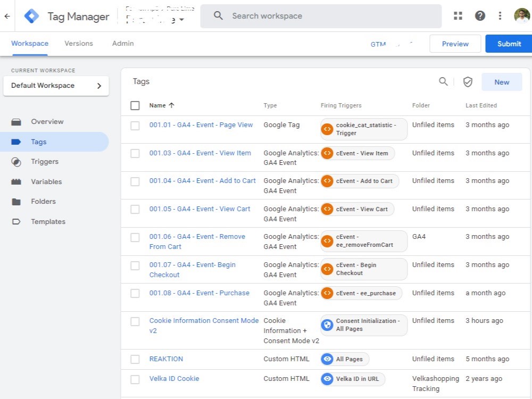Open the three-dot more options menu
The image size is (532, 399).
click(x=500, y=15)
